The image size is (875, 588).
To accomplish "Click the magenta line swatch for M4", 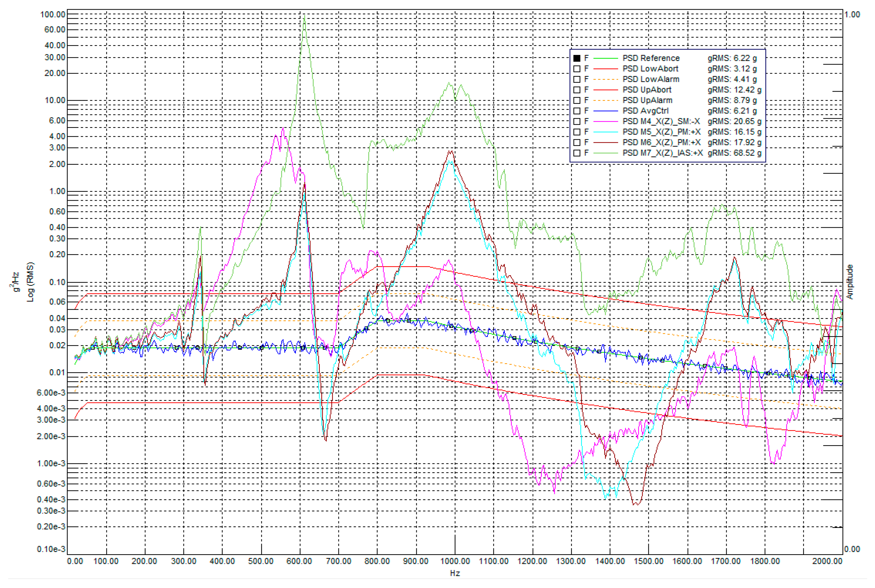I will point(605,121).
